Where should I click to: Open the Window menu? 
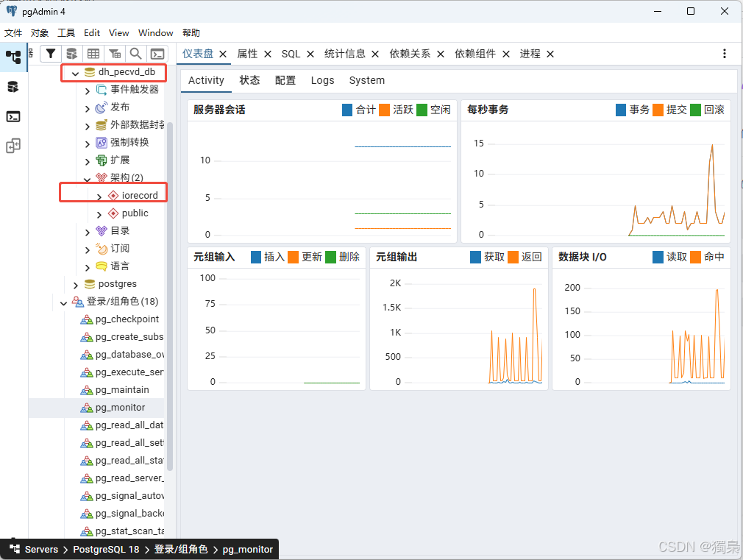pyautogui.click(x=155, y=32)
